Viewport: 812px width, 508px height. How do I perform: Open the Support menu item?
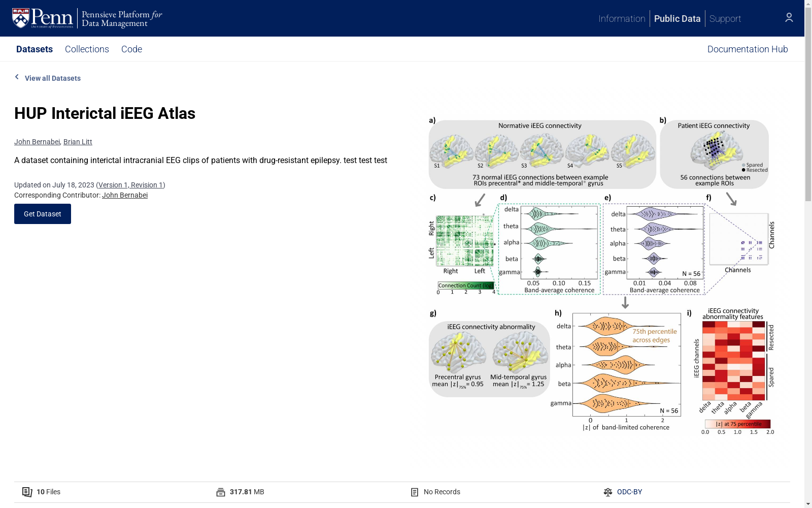(725, 19)
